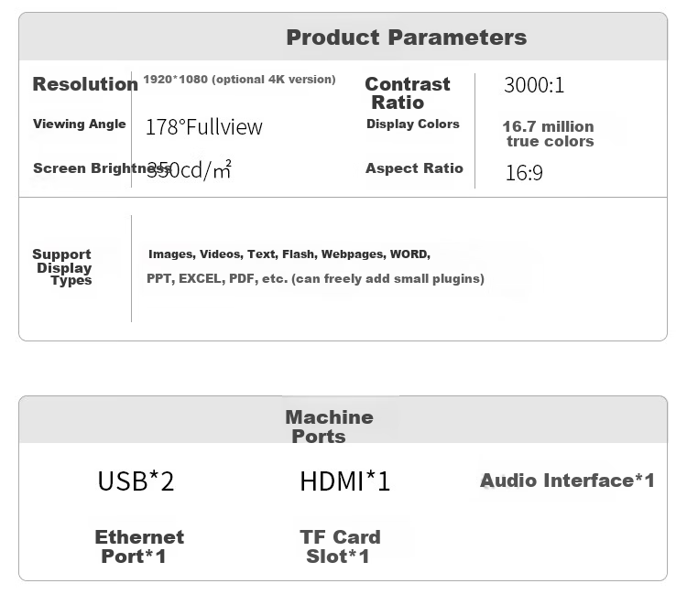Click the Product Parameters heading

pos(406,38)
